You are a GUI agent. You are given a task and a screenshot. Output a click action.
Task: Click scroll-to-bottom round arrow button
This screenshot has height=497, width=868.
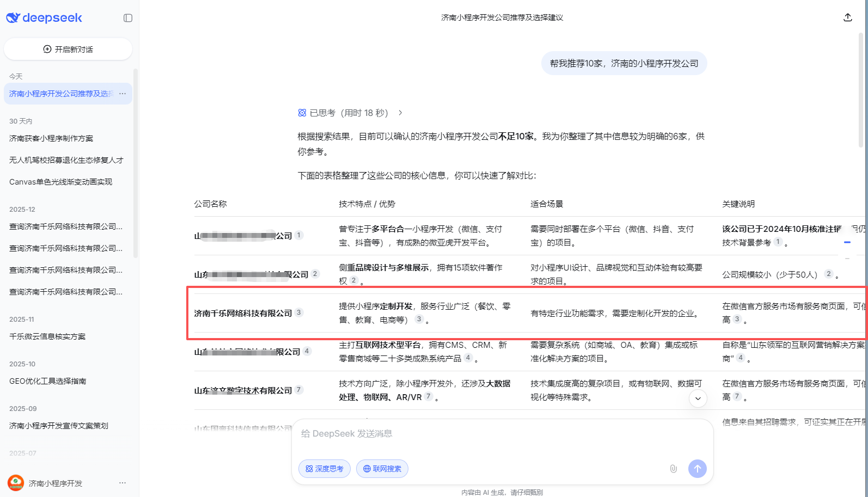pos(698,398)
